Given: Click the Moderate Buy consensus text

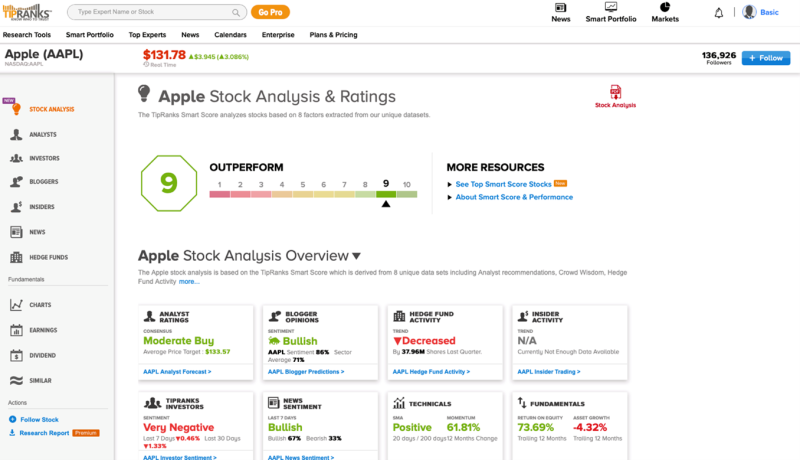Looking at the screenshot, I should pyautogui.click(x=179, y=341).
